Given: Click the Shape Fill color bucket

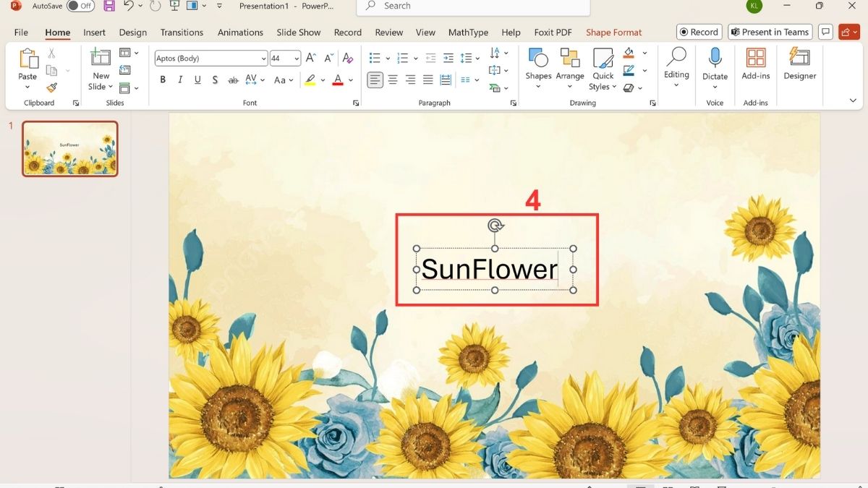Looking at the screenshot, I should 629,53.
